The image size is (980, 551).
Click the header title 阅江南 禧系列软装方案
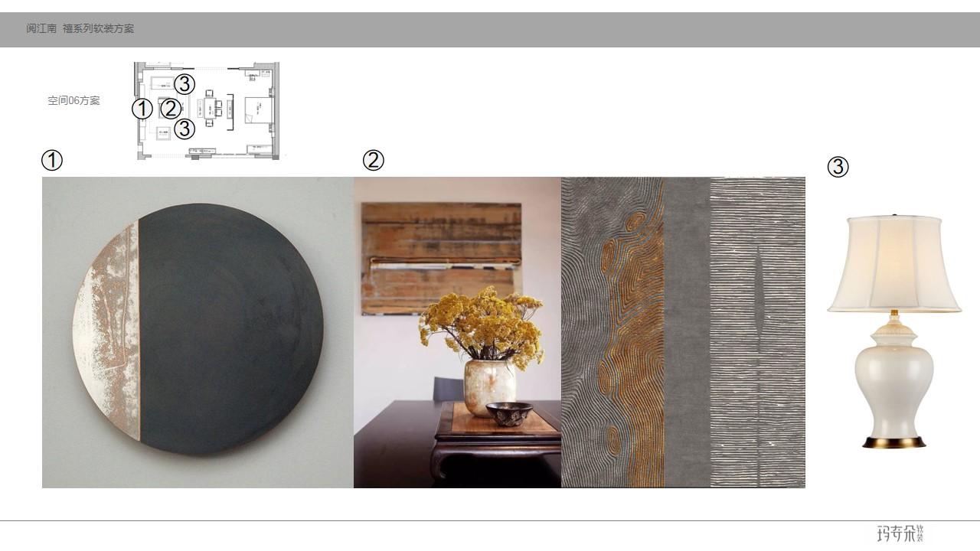pos(80,29)
